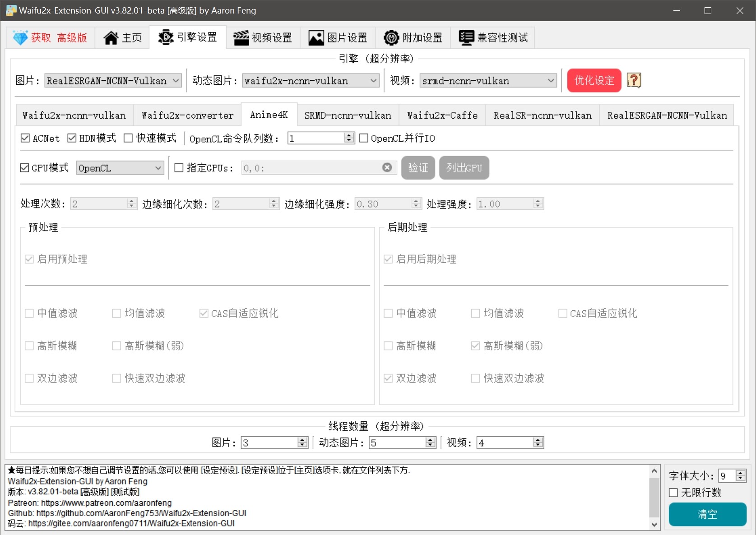Image resolution: width=756 pixels, height=535 pixels.
Task: Select the Waifu2x-Caffe tab
Action: pyautogui.click(x=442, y=115)
